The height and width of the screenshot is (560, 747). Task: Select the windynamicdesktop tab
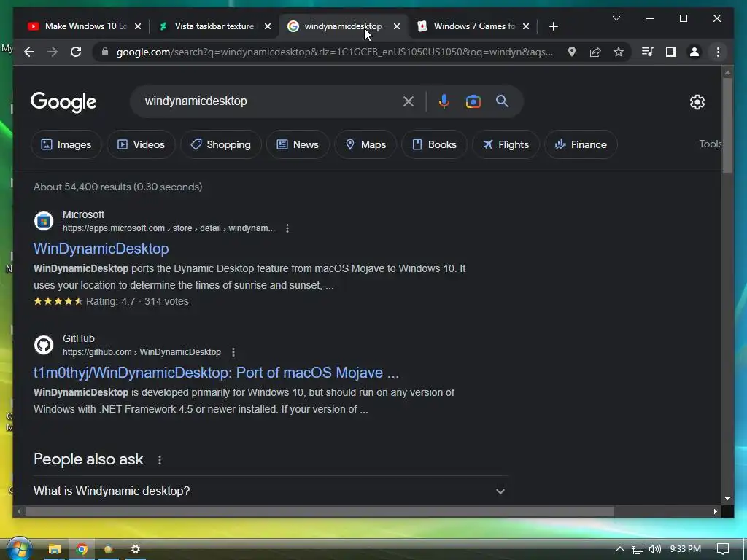(x=343, y=26)
